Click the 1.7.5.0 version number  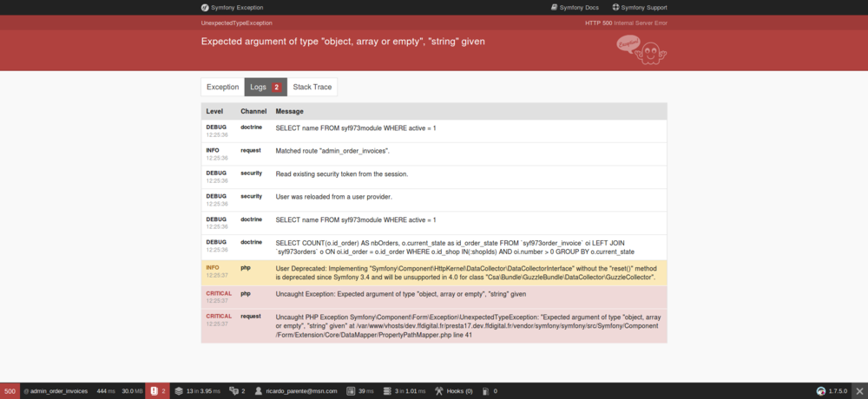838,390
